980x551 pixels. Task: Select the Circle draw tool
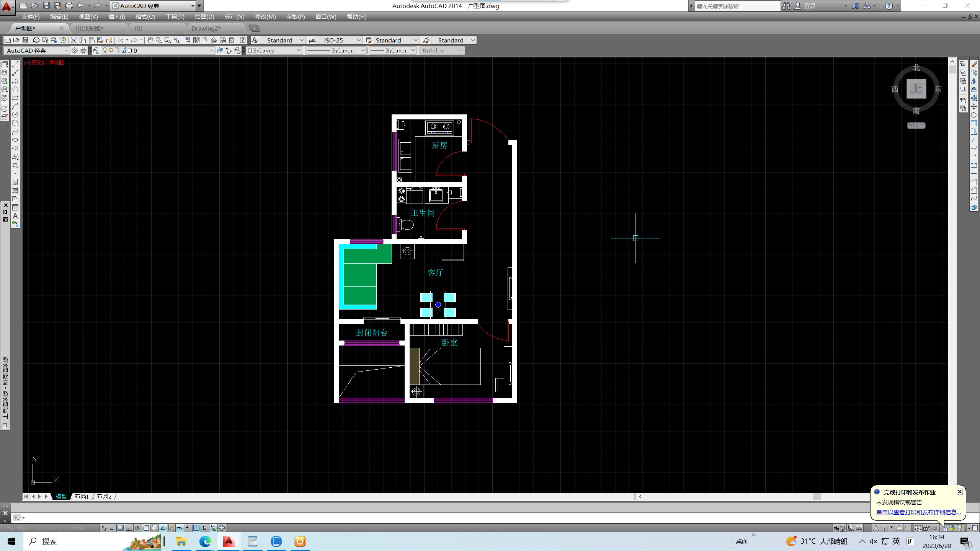coord(15,115)
